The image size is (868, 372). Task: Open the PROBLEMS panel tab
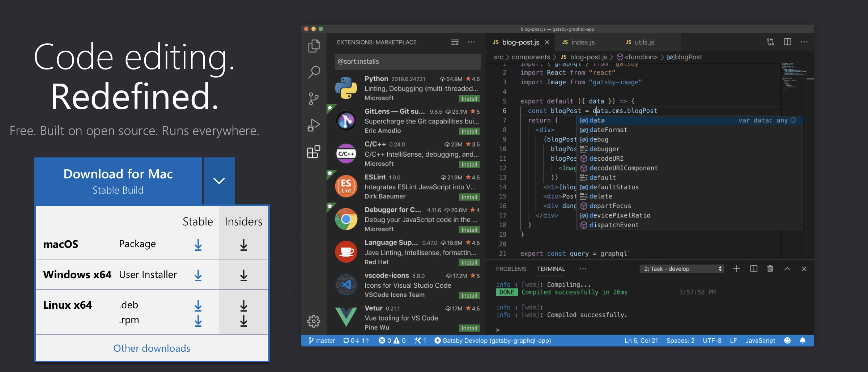point(511,269)
